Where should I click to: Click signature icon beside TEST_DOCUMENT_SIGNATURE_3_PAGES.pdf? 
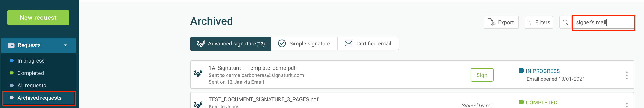tap(198, 105)
